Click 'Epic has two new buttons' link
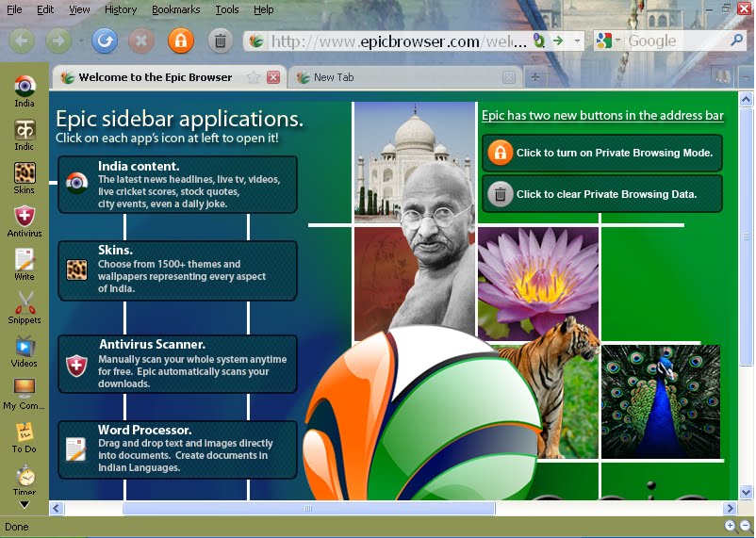 (x=602, y=116)
